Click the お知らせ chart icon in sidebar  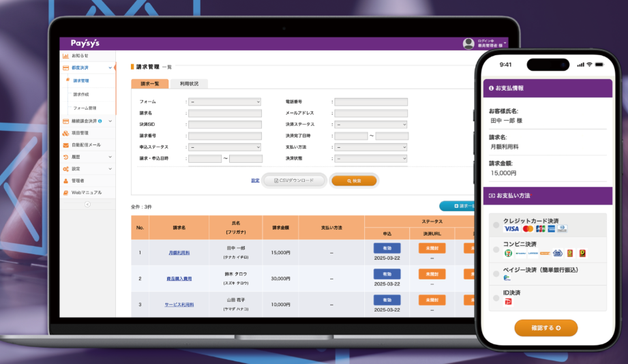(65, 56)
